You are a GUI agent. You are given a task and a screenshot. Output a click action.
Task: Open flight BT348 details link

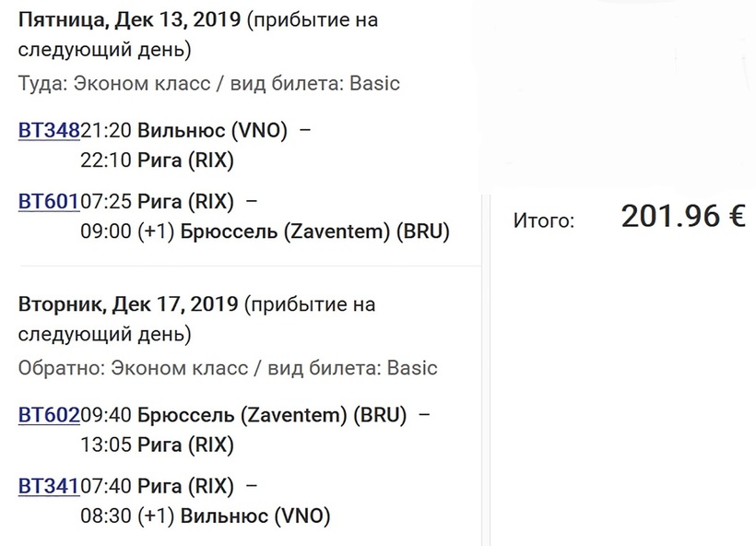[50, 131]
